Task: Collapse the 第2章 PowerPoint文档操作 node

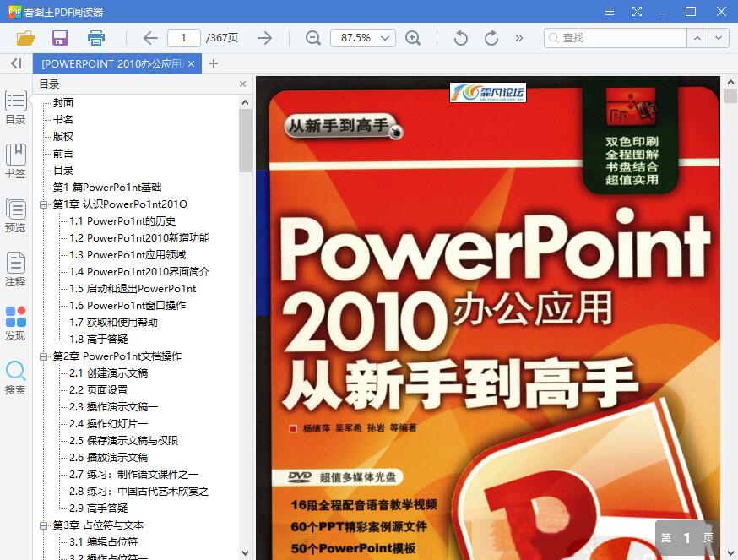Action: click(44, 356)
